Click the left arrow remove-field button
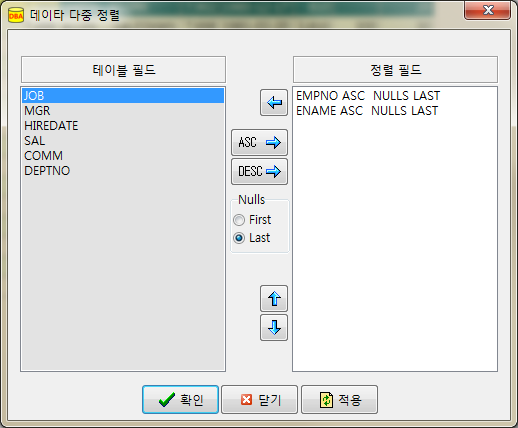Viewport: 518px width, 428px height. (x=274, y=103)
